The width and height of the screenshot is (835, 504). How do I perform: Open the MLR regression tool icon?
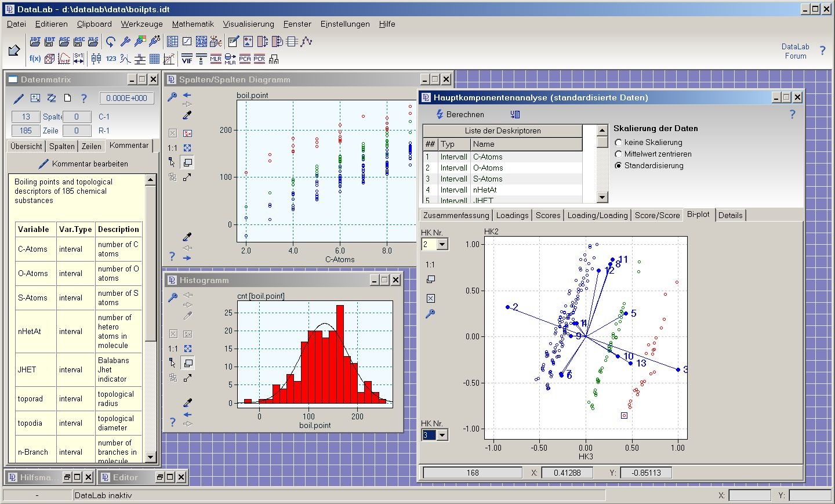click(x=215, y=59)
